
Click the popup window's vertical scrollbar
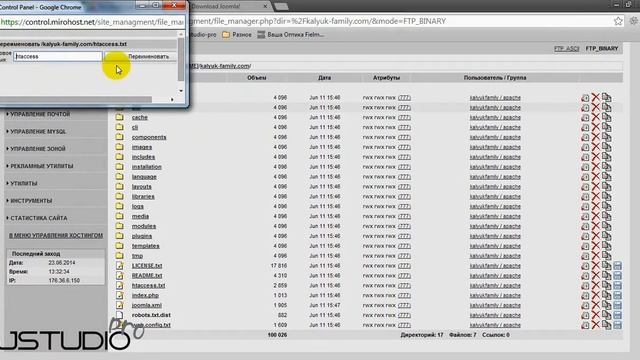pos(181,61)
